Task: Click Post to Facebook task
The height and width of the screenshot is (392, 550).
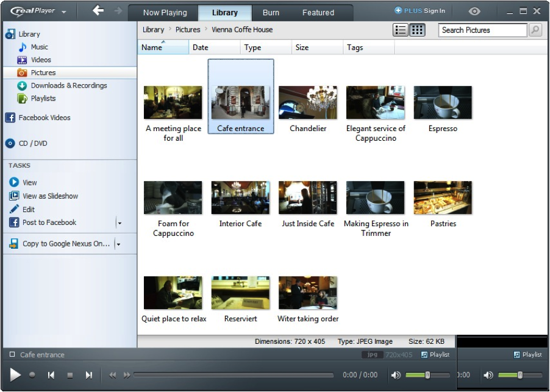Action: pyautogui.click(x=43, y=223)
